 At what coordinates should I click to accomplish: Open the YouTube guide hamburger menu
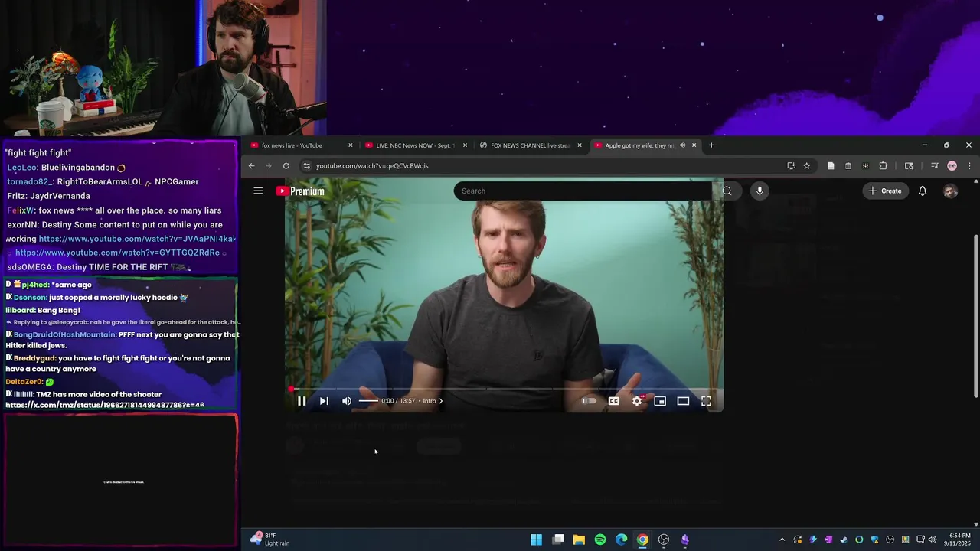click(x=258, y=191)
